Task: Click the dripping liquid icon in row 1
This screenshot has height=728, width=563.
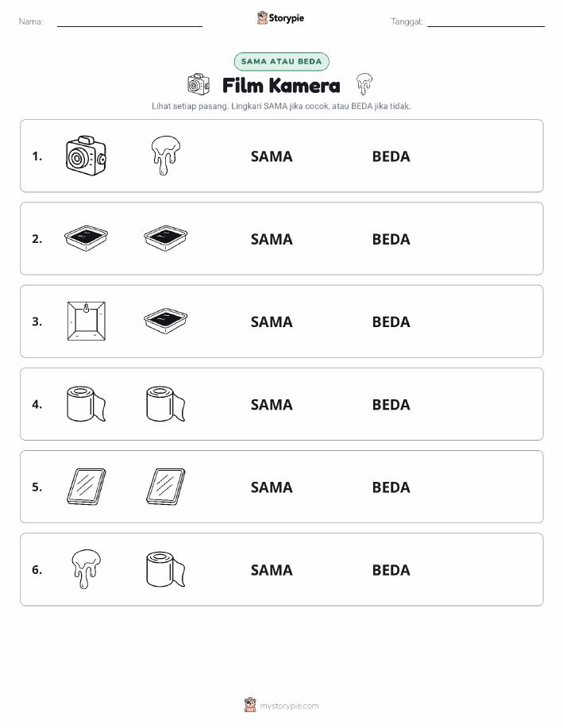Action: (166, 156)
